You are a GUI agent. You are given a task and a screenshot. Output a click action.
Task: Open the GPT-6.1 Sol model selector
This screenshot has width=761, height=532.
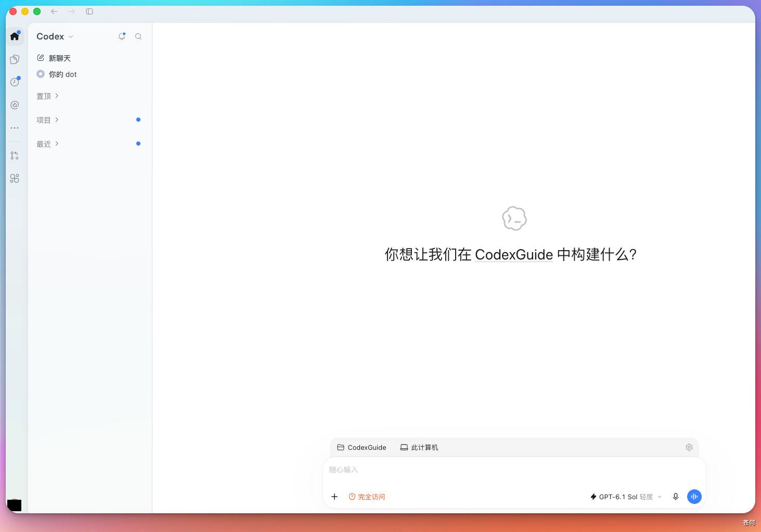pos(626,497)
